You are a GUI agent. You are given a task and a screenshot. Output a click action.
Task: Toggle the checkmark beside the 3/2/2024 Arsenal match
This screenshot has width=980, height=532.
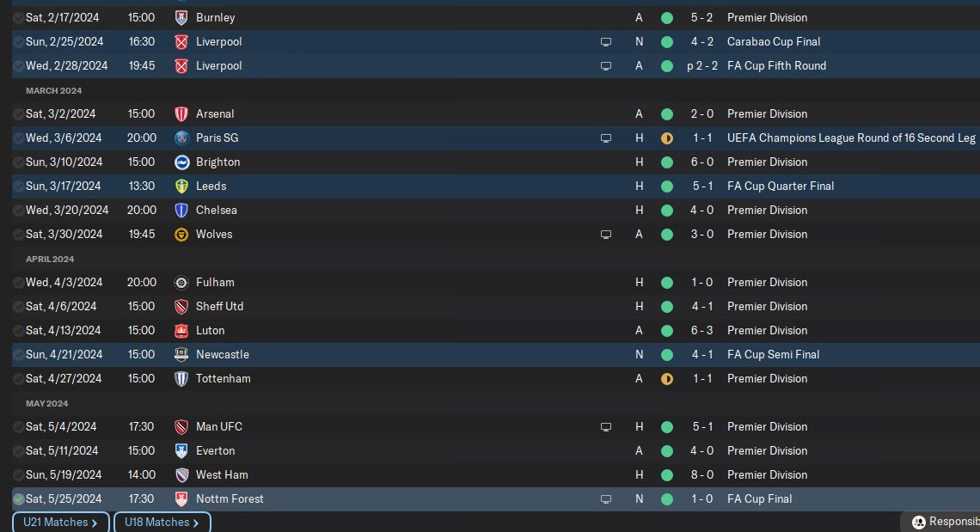click(x=18, y=113)
